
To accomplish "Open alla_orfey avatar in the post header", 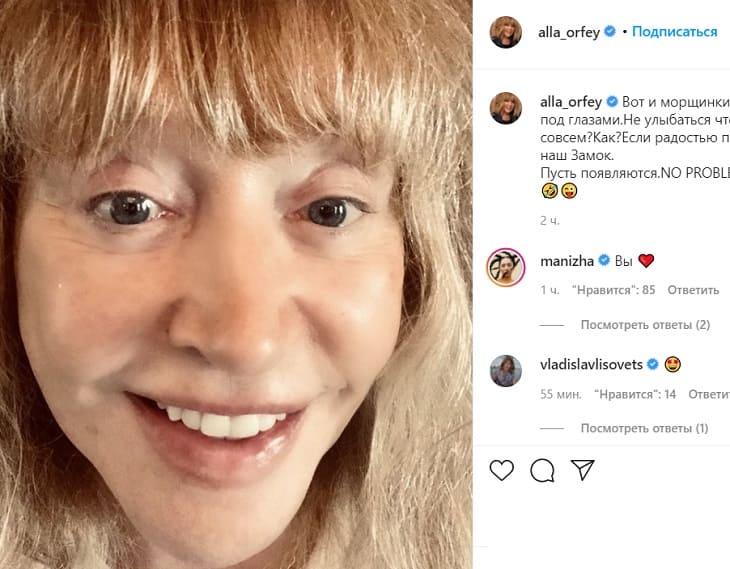I will (x=505, y=32).
